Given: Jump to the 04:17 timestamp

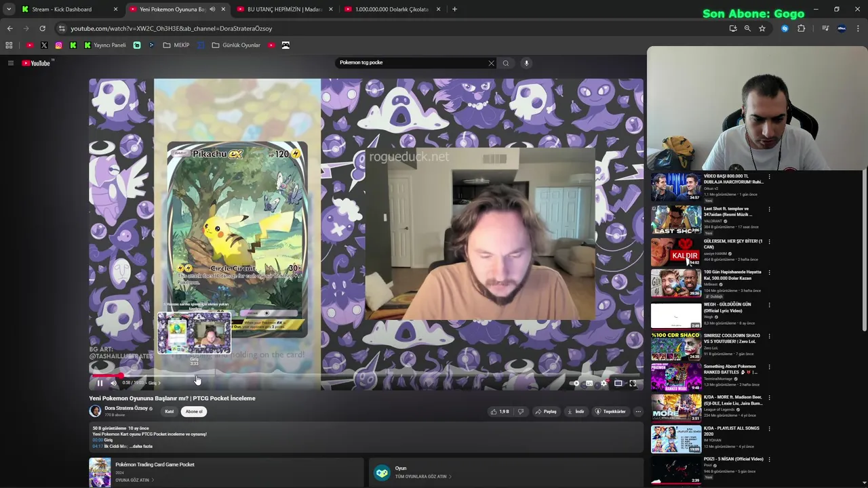Looking at the screenshot, I should click(98, 446).
